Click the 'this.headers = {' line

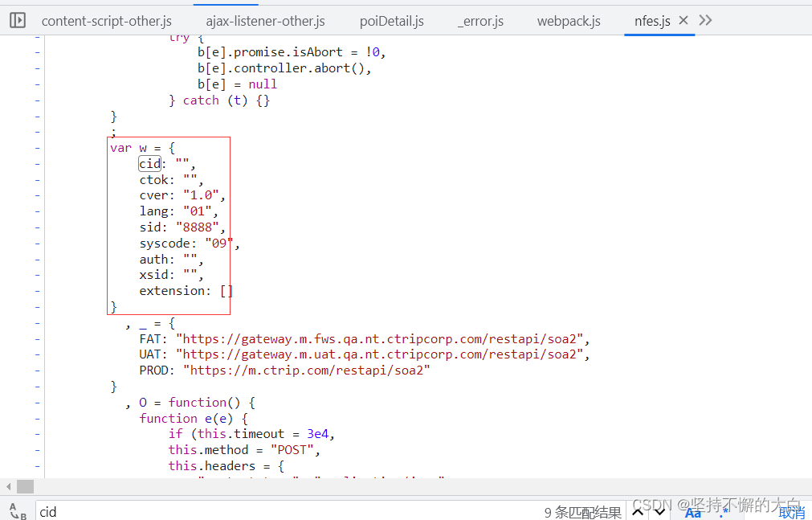point(226,466)
